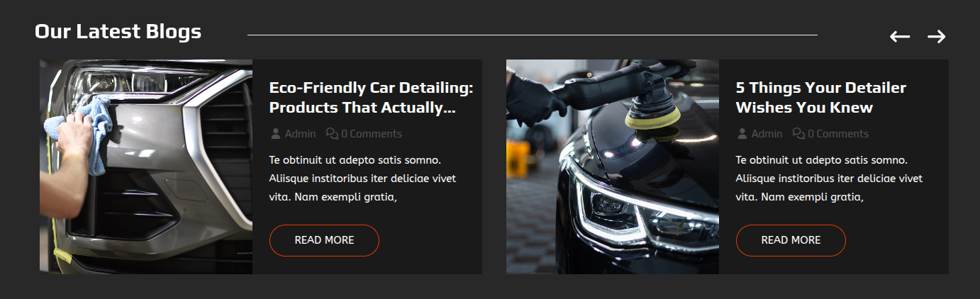The height and width of the screenshot is (299, 980).
Task: Click the comments bubble icon on the 5 Things post
Action: click(x=798, y=133)
